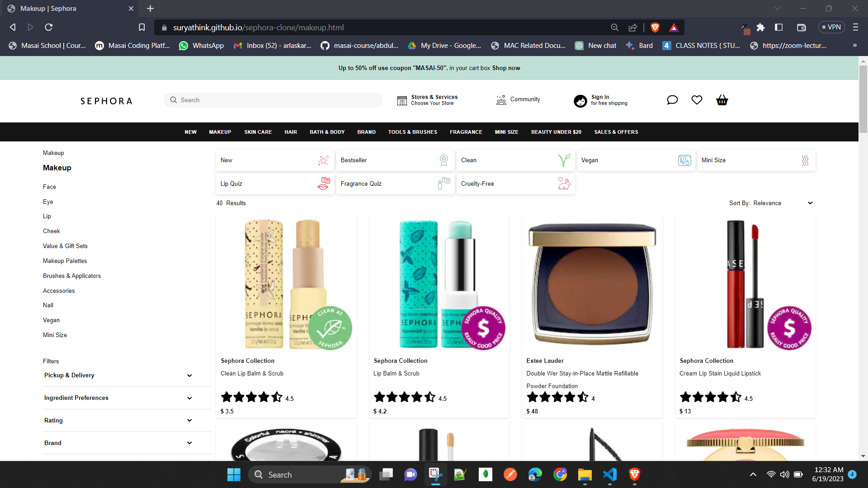Click the Community people icon
The image size is (868, 488).
pos(501,100)
